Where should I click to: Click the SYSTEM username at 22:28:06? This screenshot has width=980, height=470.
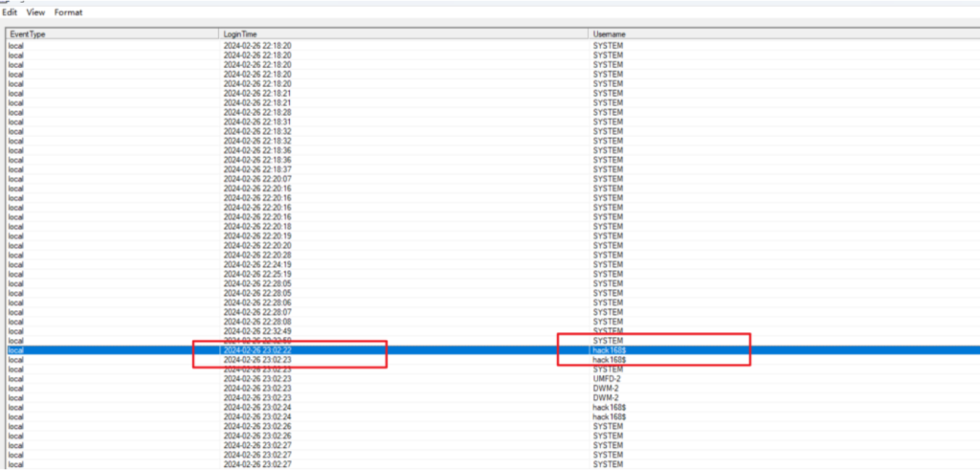tap(608, 302)
